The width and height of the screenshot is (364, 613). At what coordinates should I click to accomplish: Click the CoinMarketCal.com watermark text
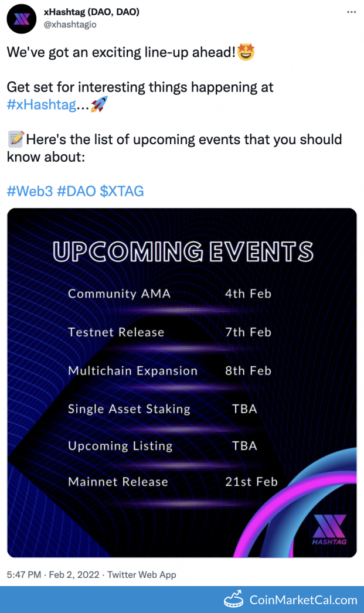(303, 600)
